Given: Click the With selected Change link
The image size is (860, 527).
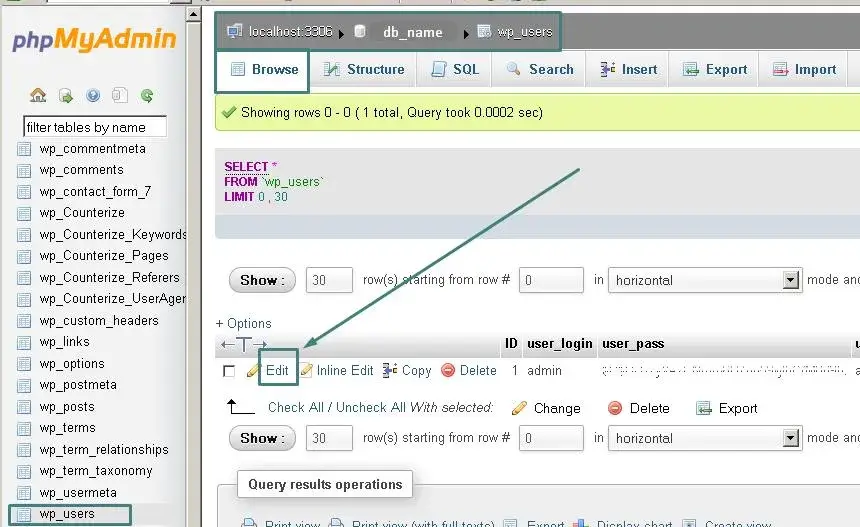Looking at the screenshot, I should point(557,409).
